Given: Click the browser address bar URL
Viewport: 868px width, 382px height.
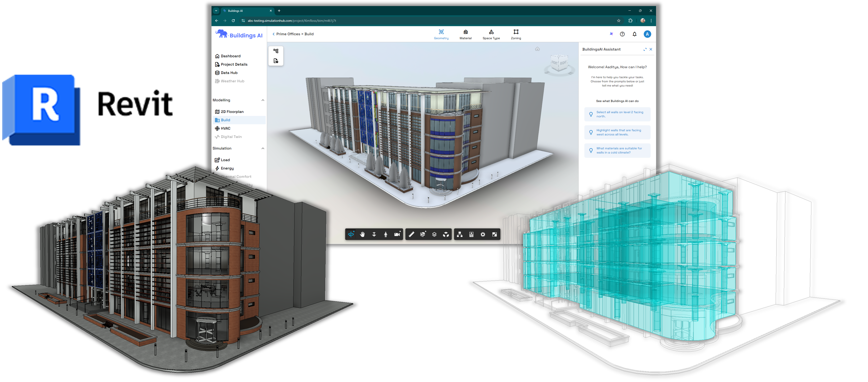Looking at the screenshot, I should pyautogui.click(x=292, y=21).
